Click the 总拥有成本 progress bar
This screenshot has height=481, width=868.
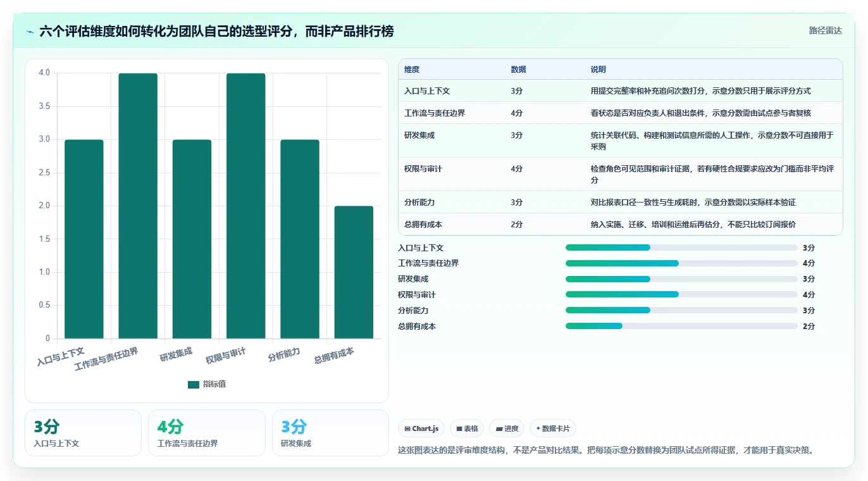(x=681, y=326)
